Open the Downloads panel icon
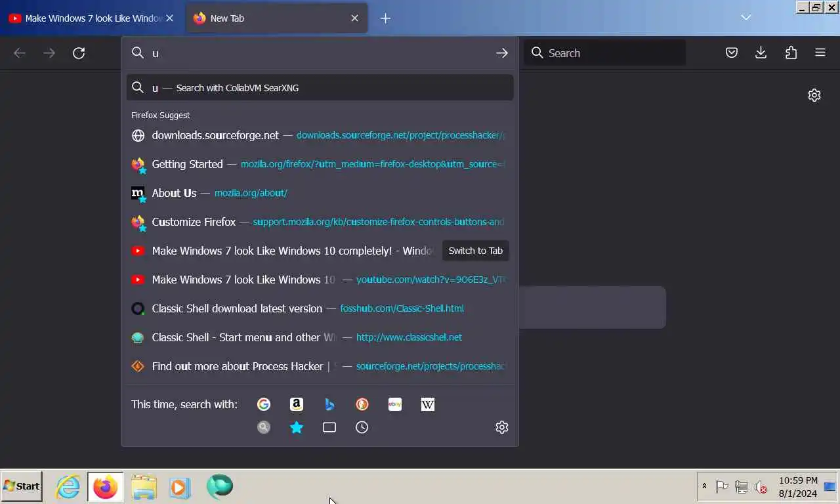The height and width of the screenshot is (504, 840). (761, 53)
